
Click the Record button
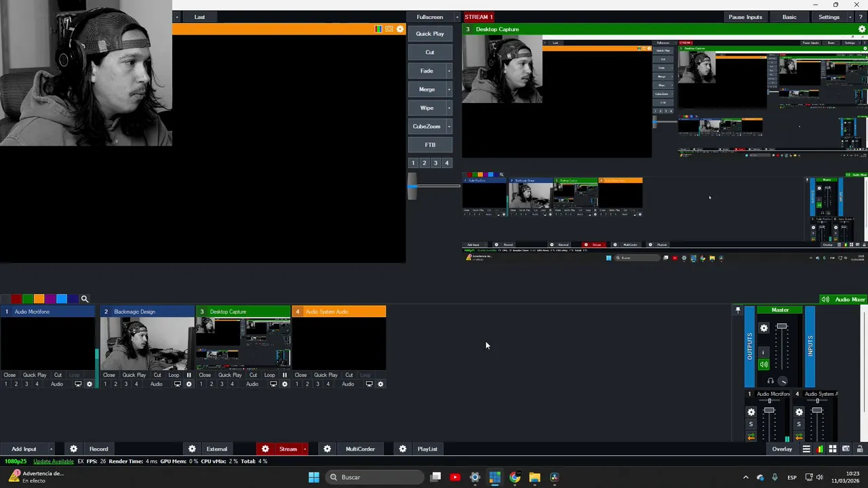click(x=98, y=449)
